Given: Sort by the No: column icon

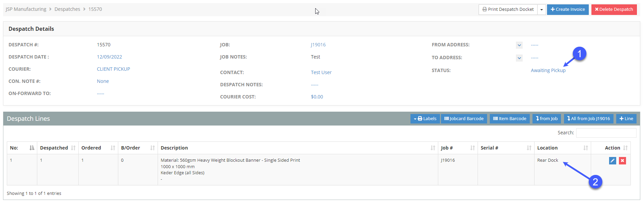Looking at the screenshot, I should (x=32, y=148).
